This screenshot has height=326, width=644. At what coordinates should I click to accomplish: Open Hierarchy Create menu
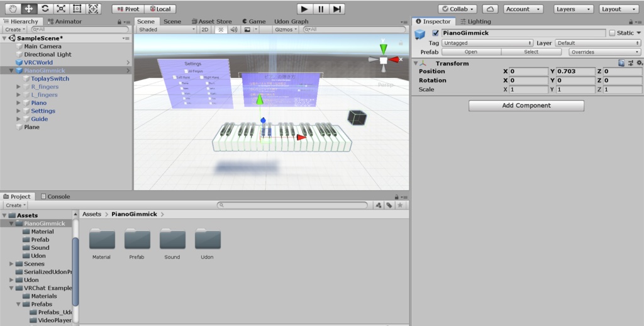click(x=15, y=30)
